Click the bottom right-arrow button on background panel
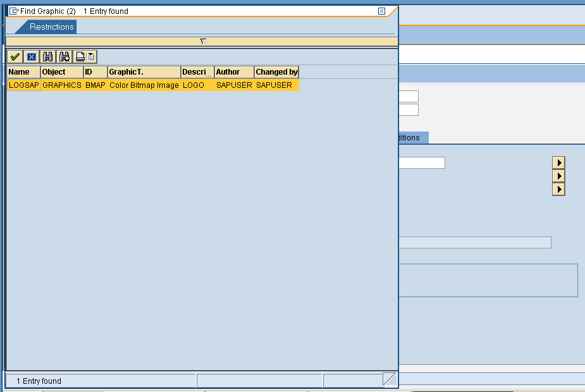Viewport: 585px width, 392px height. [x=558, y=188]
